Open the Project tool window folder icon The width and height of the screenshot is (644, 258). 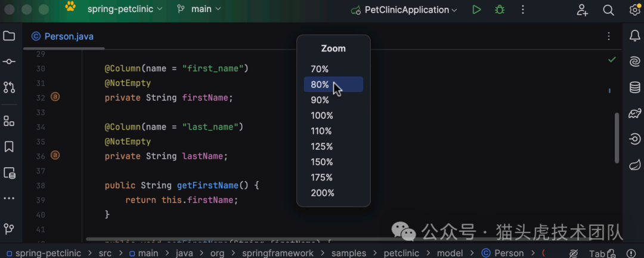(x=9, y=36)
